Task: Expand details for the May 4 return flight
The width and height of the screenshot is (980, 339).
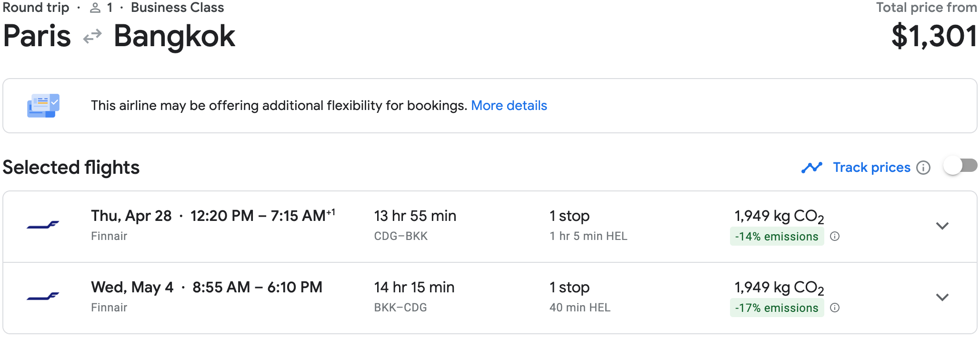Action: click(x=942, y=298)
